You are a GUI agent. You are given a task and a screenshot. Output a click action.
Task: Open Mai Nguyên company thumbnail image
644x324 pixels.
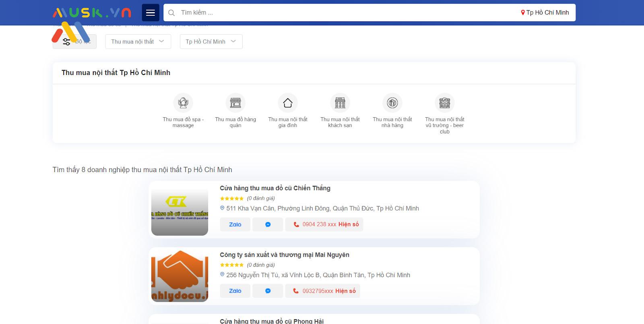[x=180, y=276]
